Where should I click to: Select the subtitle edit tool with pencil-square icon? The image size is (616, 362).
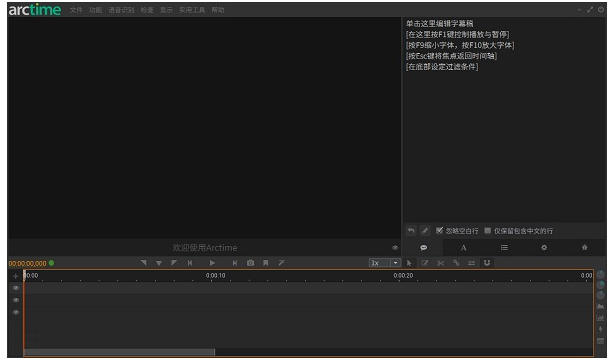(x=425, y=263)
